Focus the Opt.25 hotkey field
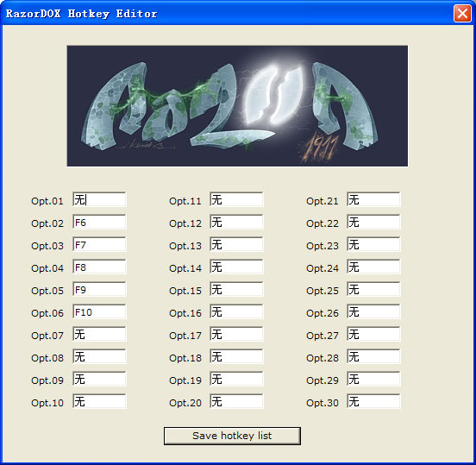 click(x=374, y=290)
